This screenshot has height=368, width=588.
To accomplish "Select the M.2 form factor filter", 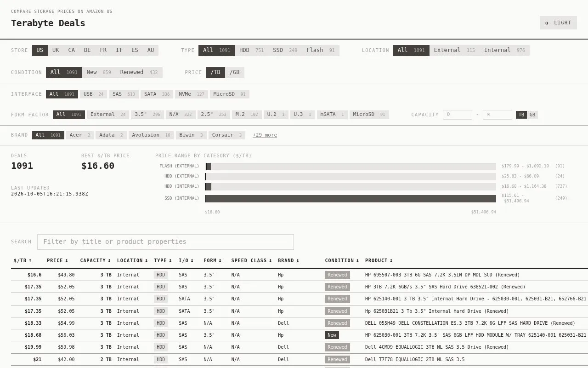I will [247, 115].
